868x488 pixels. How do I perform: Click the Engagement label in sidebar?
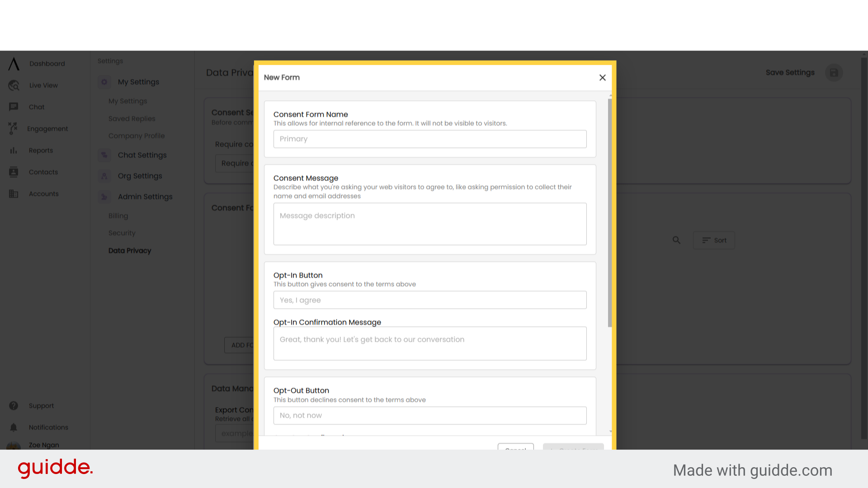tap(47, 129)
